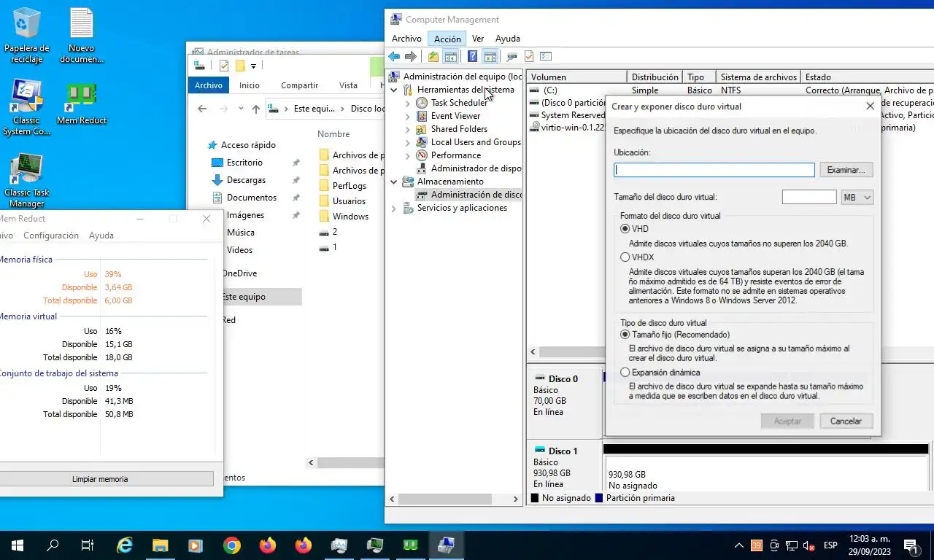Toggle the Show/Hide Console Tree icon
Viewport: 934px width, 560px height.
tap(451, 57)
